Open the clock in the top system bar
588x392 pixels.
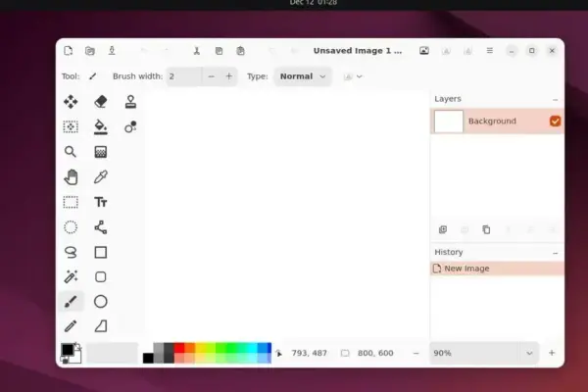(x=314, y=3)
